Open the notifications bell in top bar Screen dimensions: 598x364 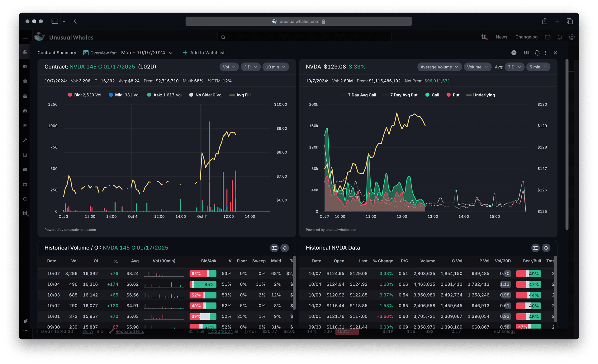[x=560, y=37]
